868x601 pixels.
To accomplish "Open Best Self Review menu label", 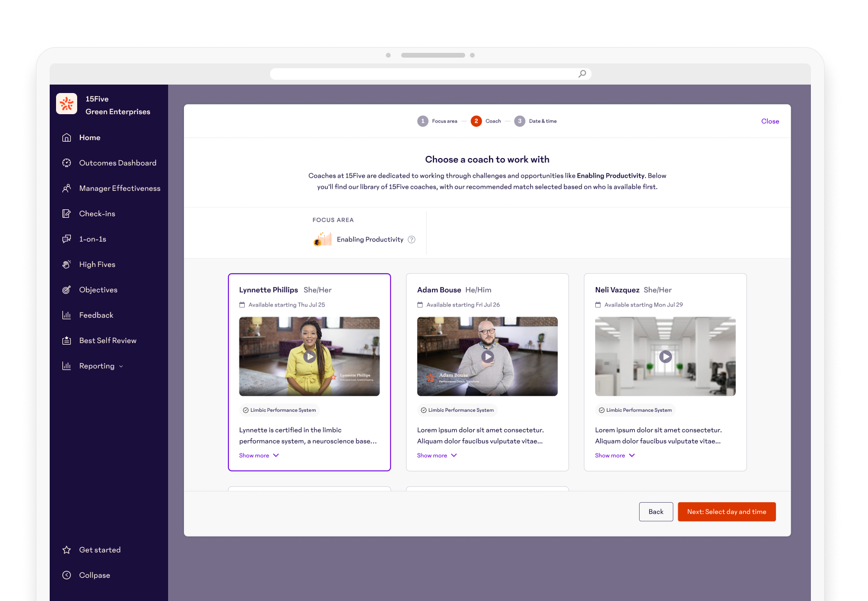I will 108,340.
